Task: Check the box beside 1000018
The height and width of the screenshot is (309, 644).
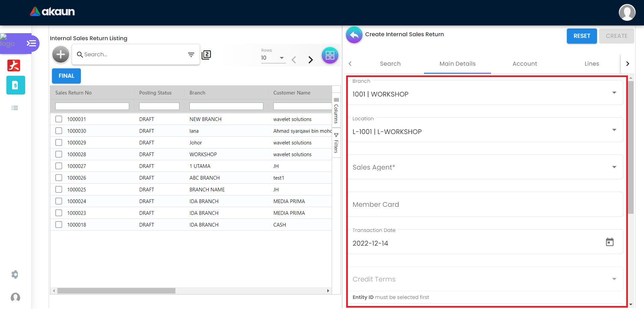Action: click(x=59, y=225)
